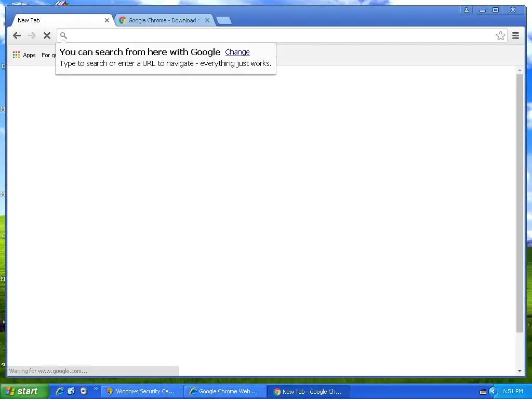Close the New Tab tab

pos(107,20)
